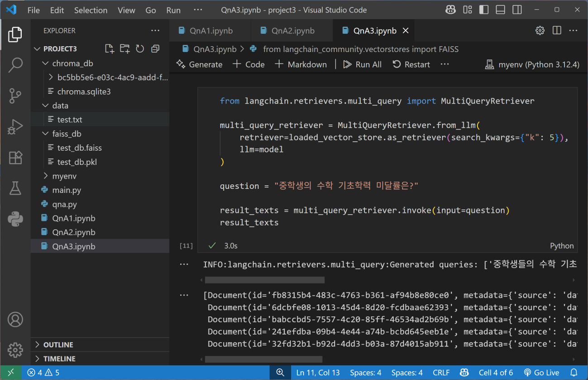This screenshot has width=588, height=380.
Task: Click New Folder icon in Explorer
Action: 124,48
